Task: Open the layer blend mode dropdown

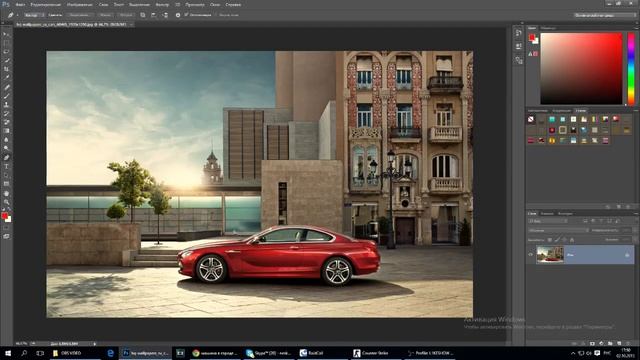Action: point(558,230)
